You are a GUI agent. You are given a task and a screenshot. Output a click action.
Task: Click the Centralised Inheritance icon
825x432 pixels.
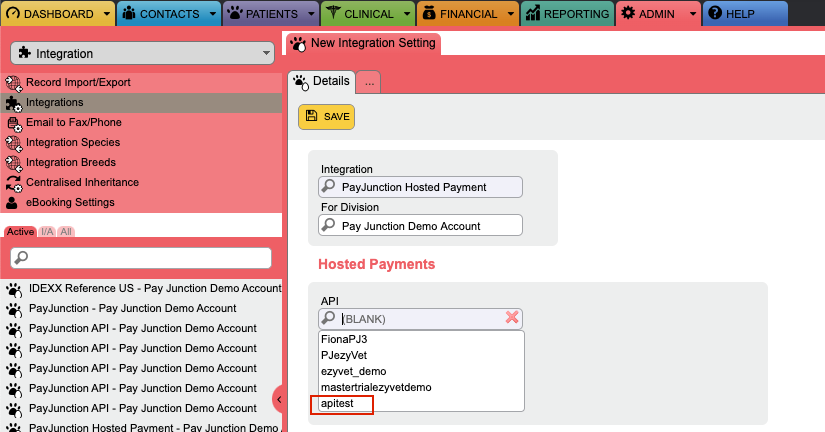pyautogui.click(x=13, y=183)
